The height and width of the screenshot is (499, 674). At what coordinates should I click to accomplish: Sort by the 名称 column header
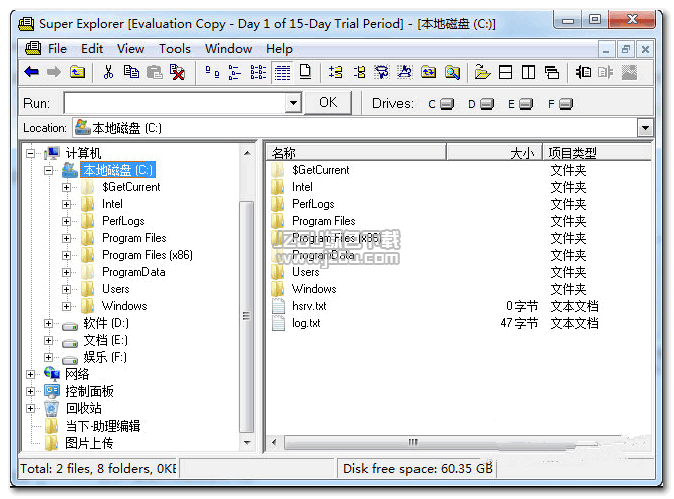point(356,153)
